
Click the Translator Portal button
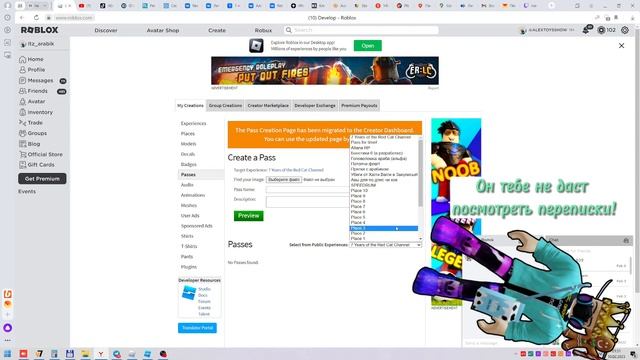coord(197,328)
